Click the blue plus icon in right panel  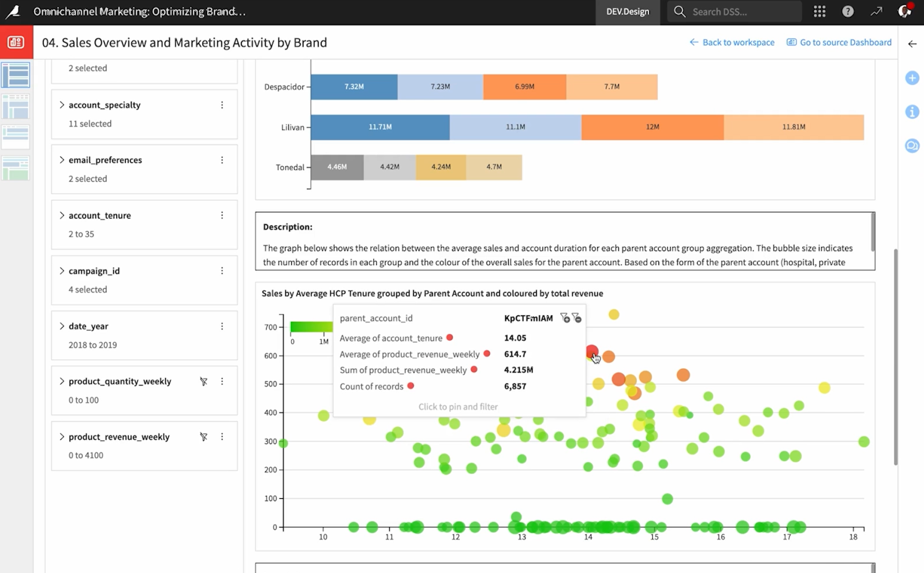pos(912,78)
